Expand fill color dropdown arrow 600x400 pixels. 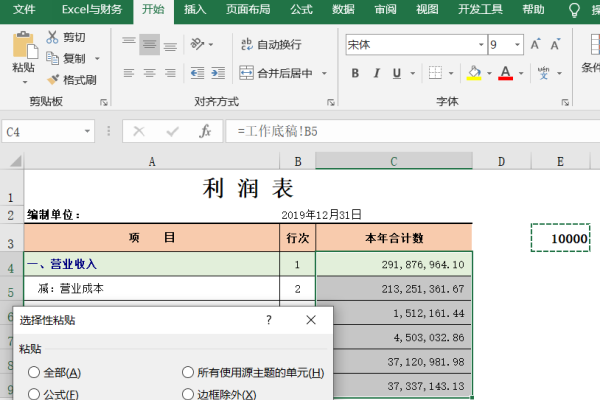(489, 73)
